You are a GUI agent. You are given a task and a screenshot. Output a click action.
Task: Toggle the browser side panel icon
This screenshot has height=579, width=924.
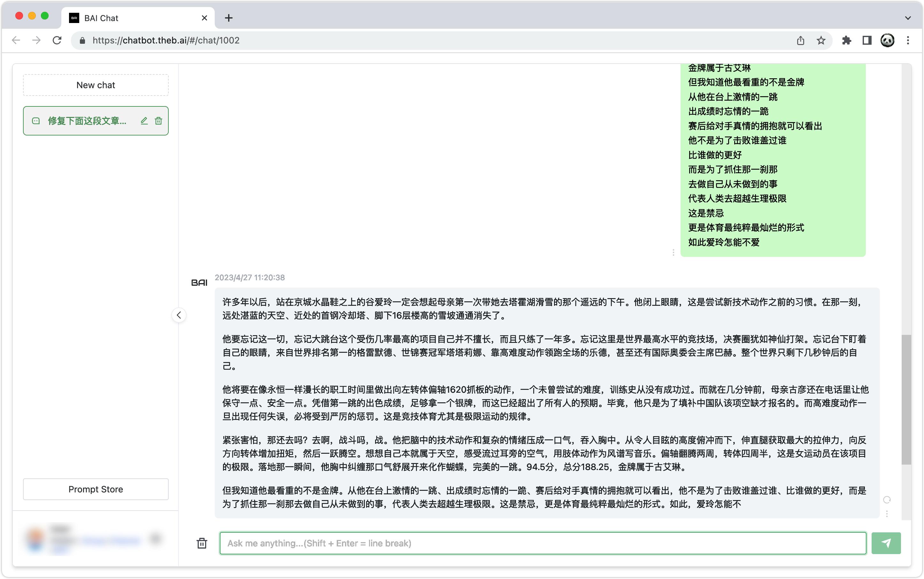867,41
